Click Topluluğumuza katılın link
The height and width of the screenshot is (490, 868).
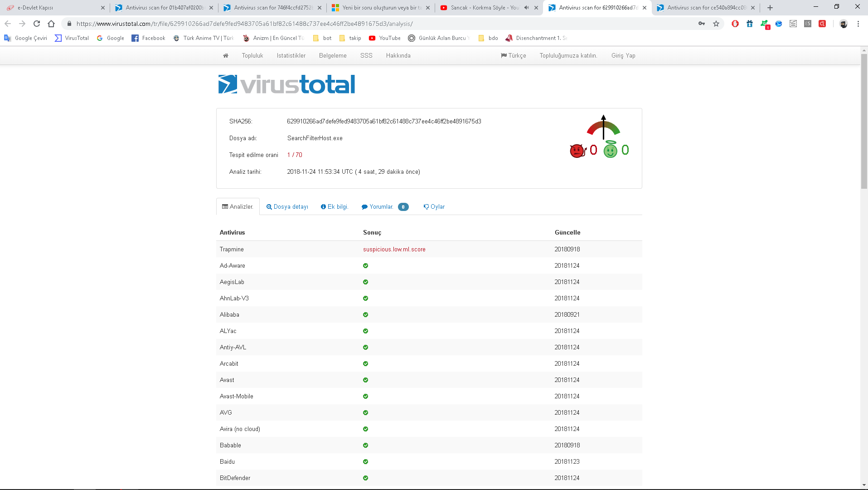[568, 55]
